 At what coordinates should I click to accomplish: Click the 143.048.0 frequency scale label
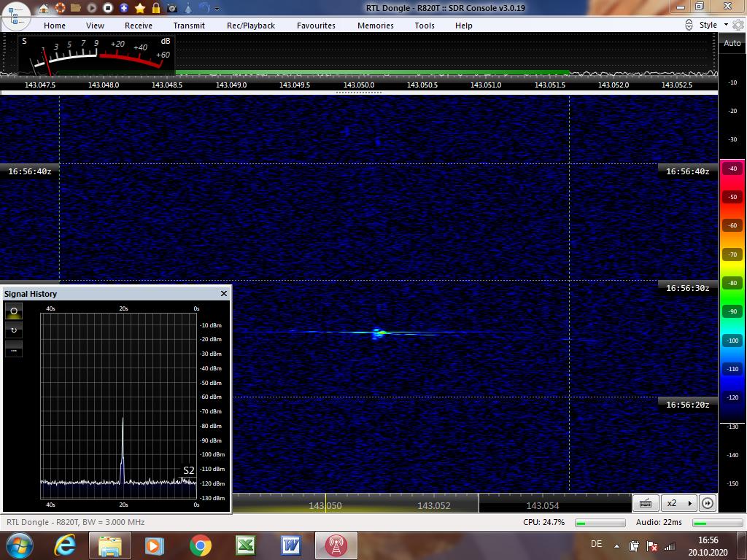[x=104, y=85]
